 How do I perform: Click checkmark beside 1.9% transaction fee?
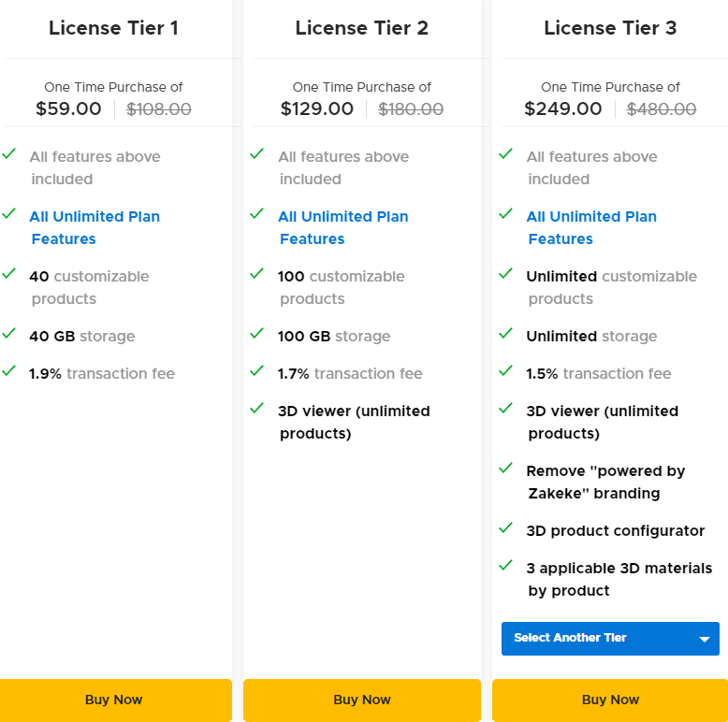point(9,371)
